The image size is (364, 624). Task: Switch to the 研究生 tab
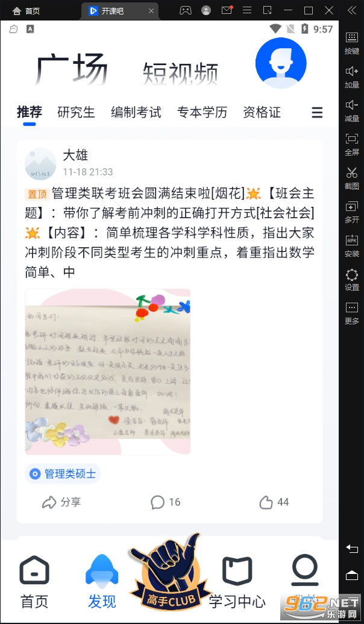[x=76, y=112]
